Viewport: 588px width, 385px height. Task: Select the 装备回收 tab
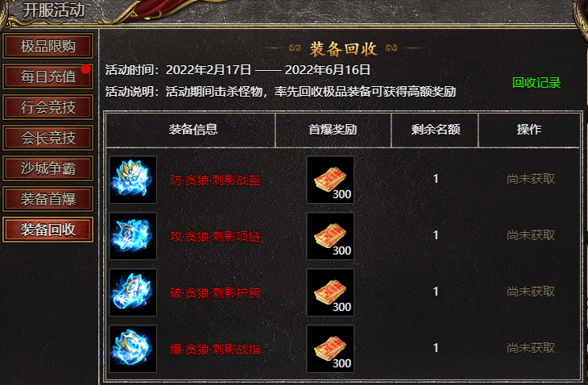[48, 230]
